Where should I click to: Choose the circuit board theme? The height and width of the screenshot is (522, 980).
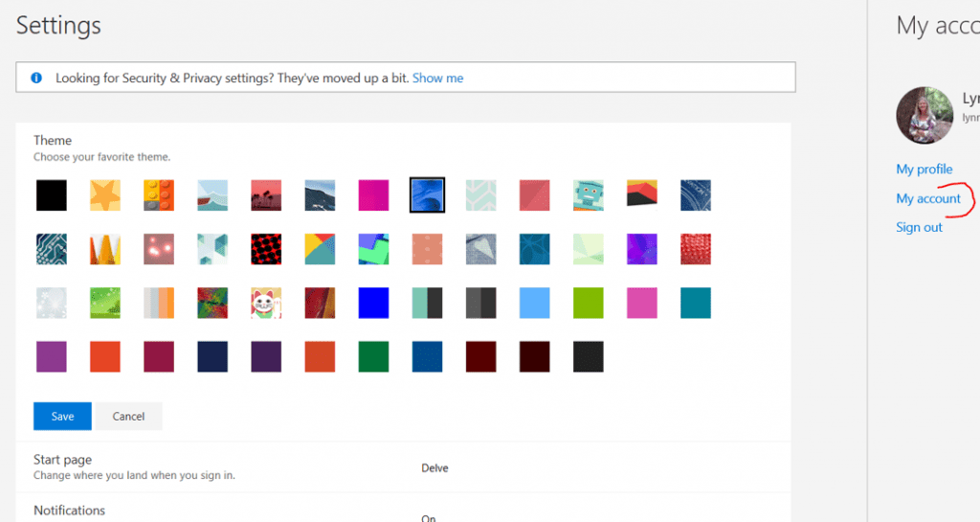tap(52, 249)
